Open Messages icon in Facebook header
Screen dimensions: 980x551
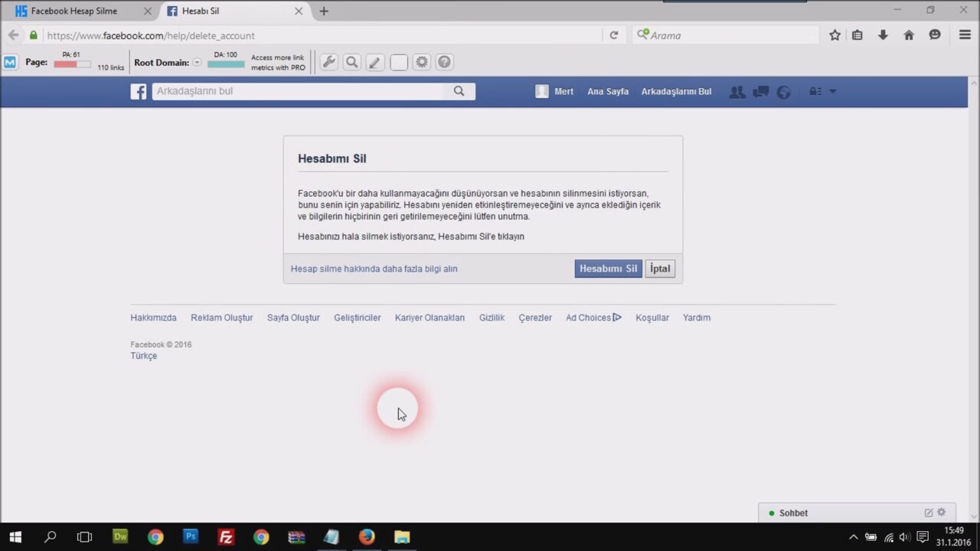click(760, 92)
